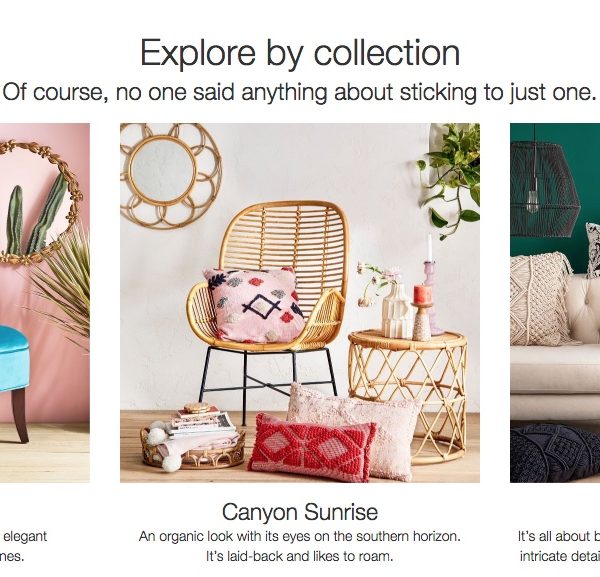Click the dark macrame floor pouf
This screenshot has width=600, height=577.
click(555, 453)
